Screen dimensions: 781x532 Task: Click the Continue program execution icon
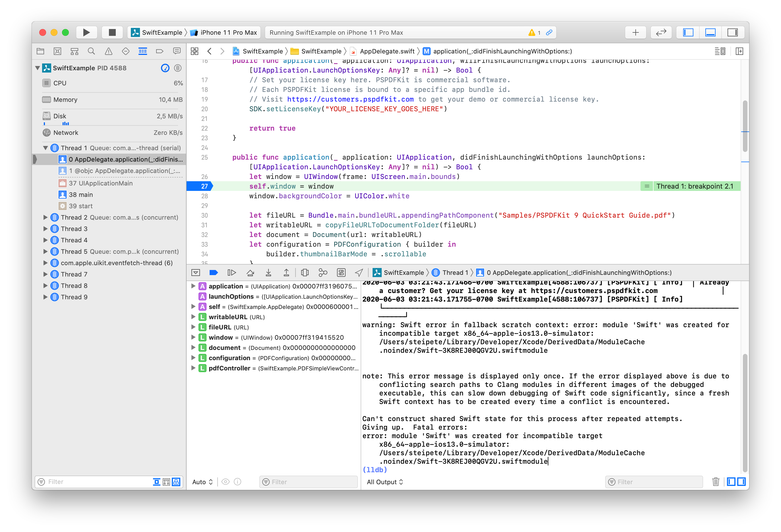click(x=232, y=273)
